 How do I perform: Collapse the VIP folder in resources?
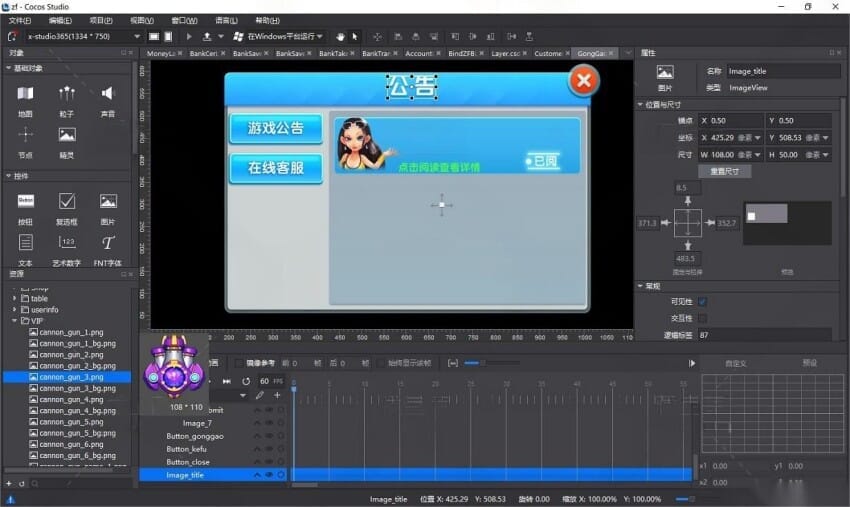tap(14, 321)
